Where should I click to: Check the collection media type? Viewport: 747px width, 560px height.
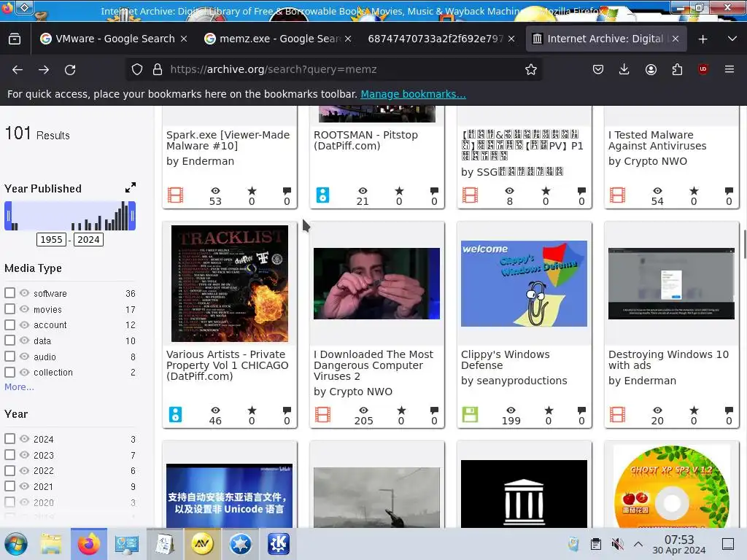(9, 372)
